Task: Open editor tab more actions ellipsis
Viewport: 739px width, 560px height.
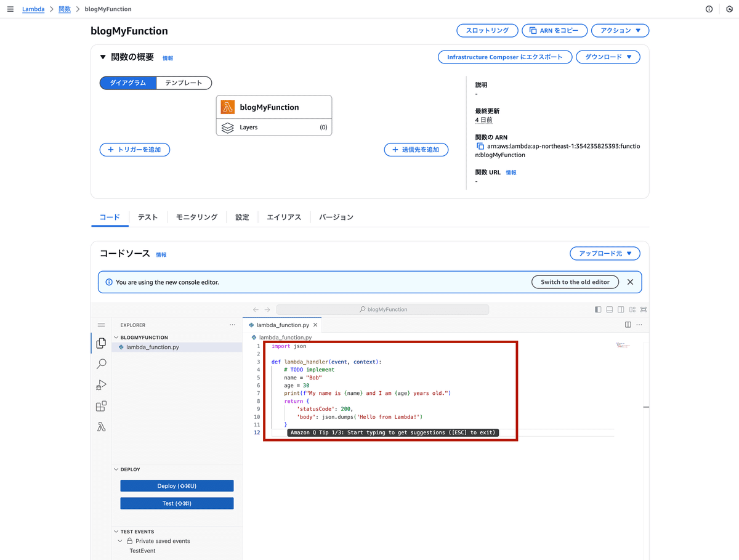Action: point(639,325)
